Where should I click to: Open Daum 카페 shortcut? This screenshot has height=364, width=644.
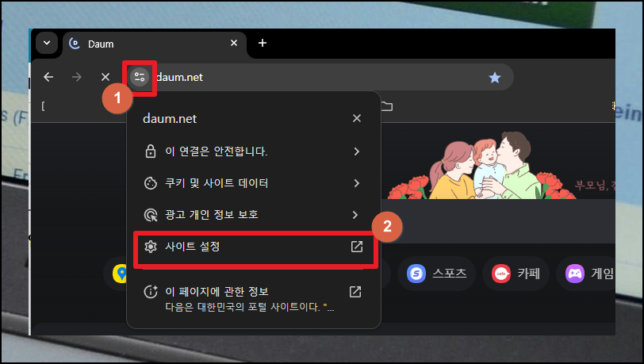[516, 274]
